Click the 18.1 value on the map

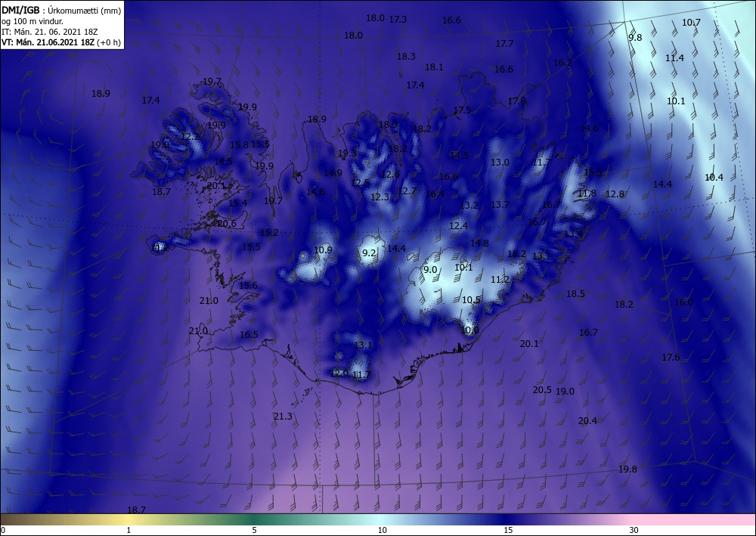tap(434, 67)
